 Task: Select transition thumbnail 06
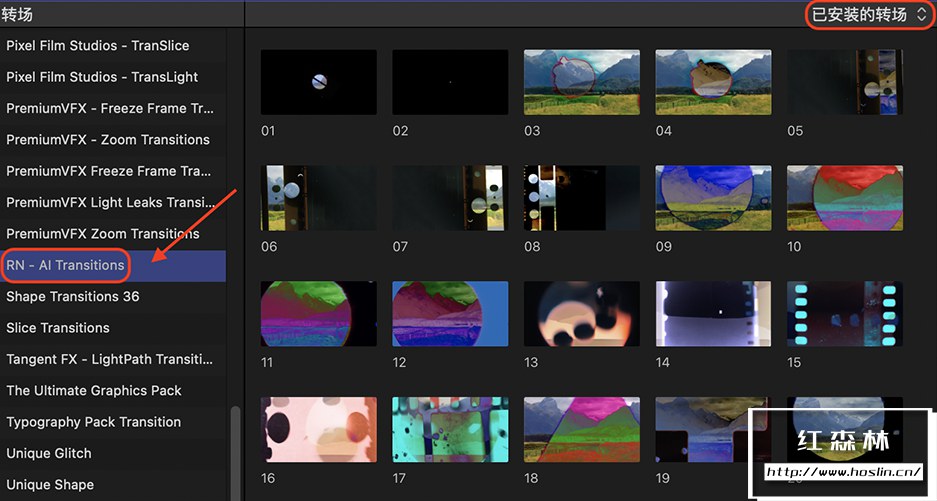pos(319,198)
